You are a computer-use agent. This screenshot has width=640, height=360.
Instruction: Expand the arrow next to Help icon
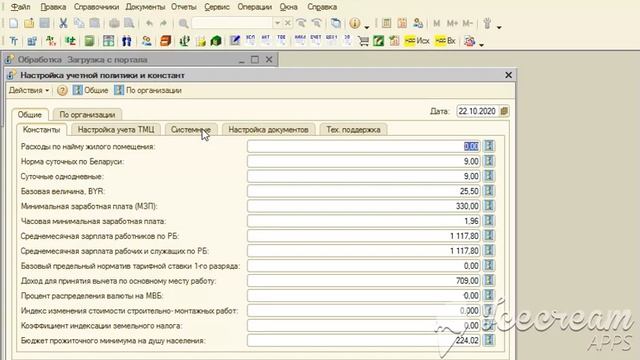pyautogui.click(x=367, y=27)
